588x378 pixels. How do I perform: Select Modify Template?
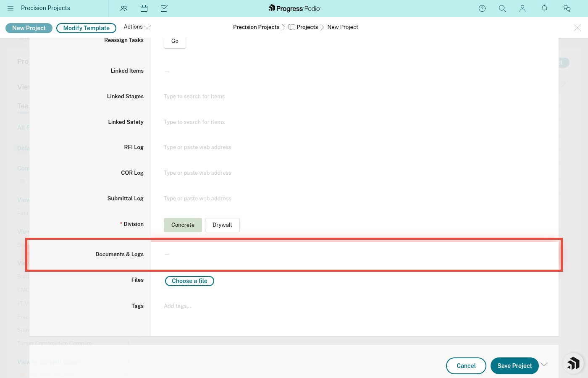[86, 28]
